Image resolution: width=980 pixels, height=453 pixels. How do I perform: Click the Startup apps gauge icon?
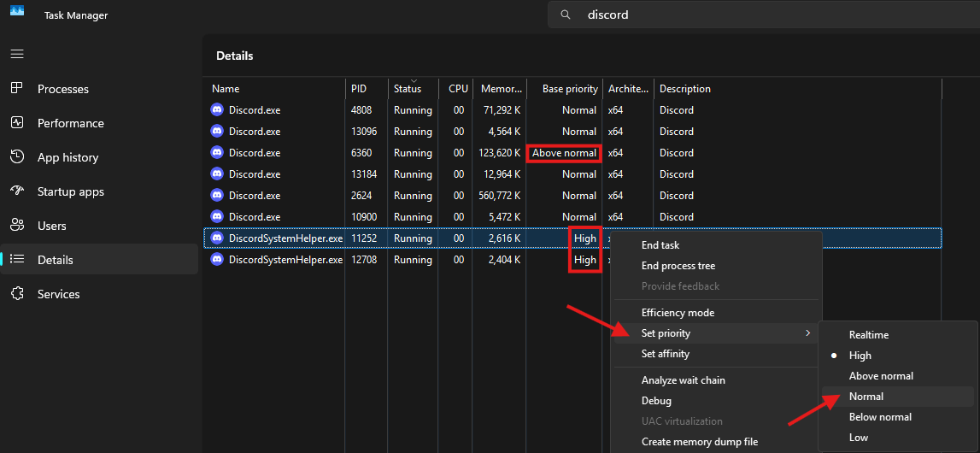17,191
